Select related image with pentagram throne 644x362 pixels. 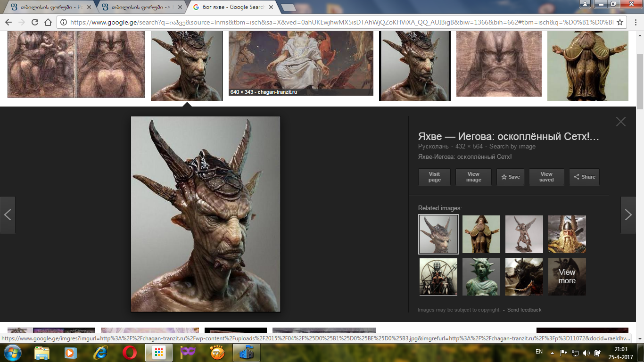(438, 277)
